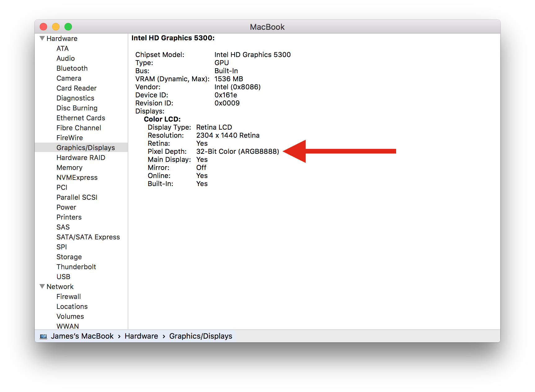Collapse the Network section triangle

(x=42, y=286)
